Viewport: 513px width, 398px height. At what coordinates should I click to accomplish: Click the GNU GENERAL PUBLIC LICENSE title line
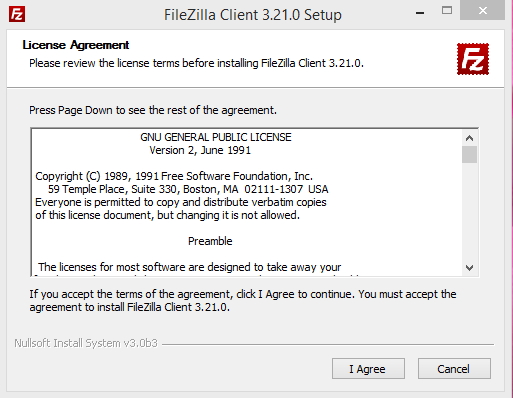pos(216,137)
